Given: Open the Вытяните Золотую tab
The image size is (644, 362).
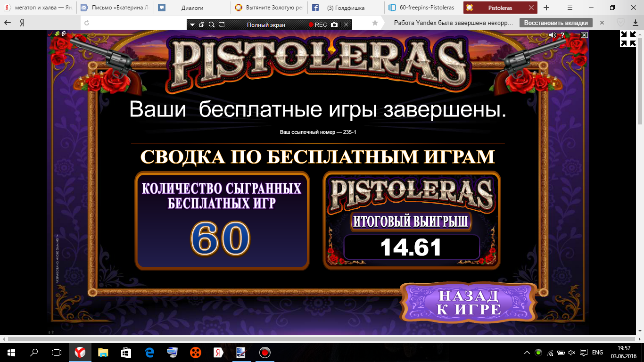Looking at the screenshot, I should [x=269, y=8].
